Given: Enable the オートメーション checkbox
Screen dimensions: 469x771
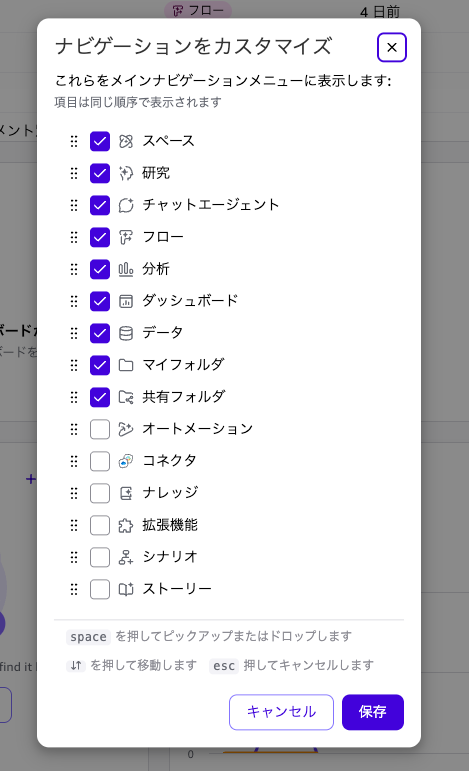Looking at the screenshot, I should 100,429.
